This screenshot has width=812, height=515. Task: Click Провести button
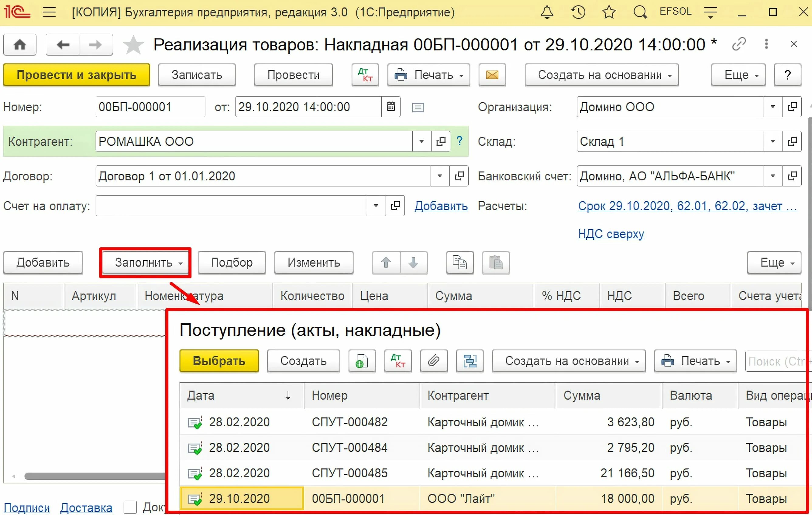[293, 75]
